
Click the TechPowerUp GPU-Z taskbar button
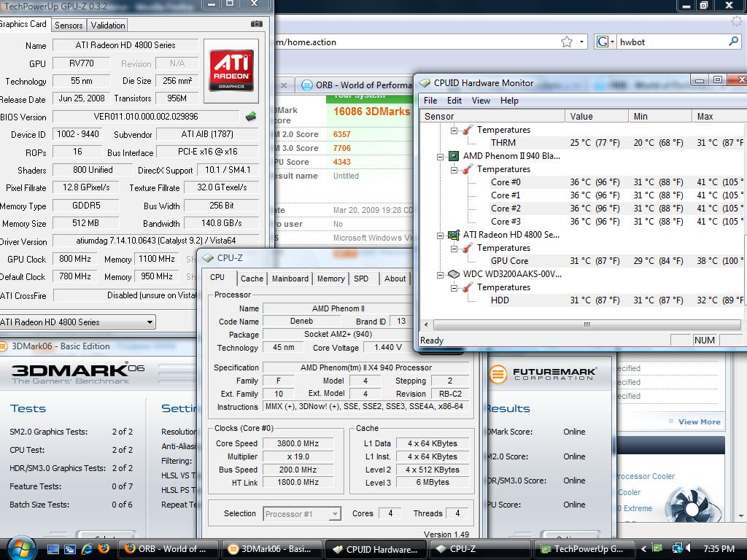586,549
